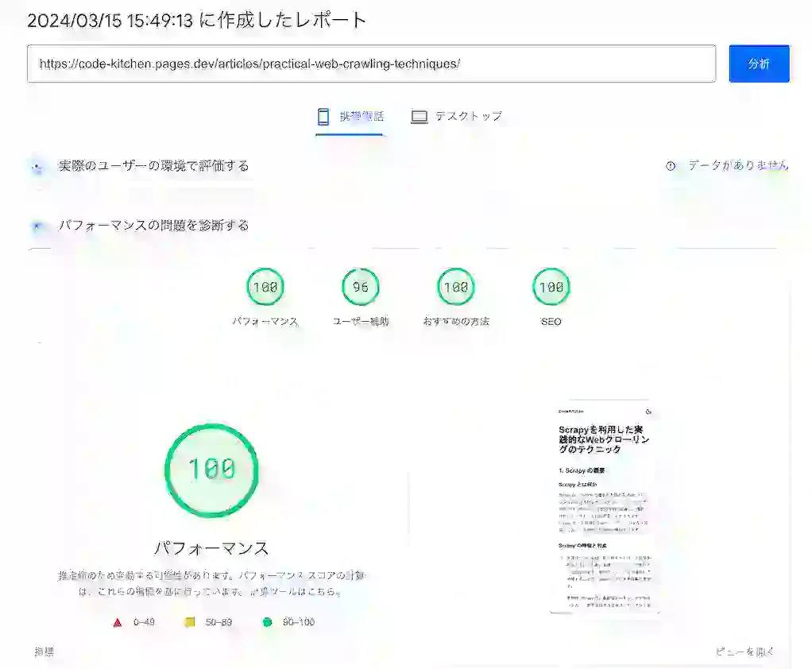This screenshot has width=812, height=669.
Task: Select the mobile phone icon on the 携帯電話 tab
Action: coord(323,116)
